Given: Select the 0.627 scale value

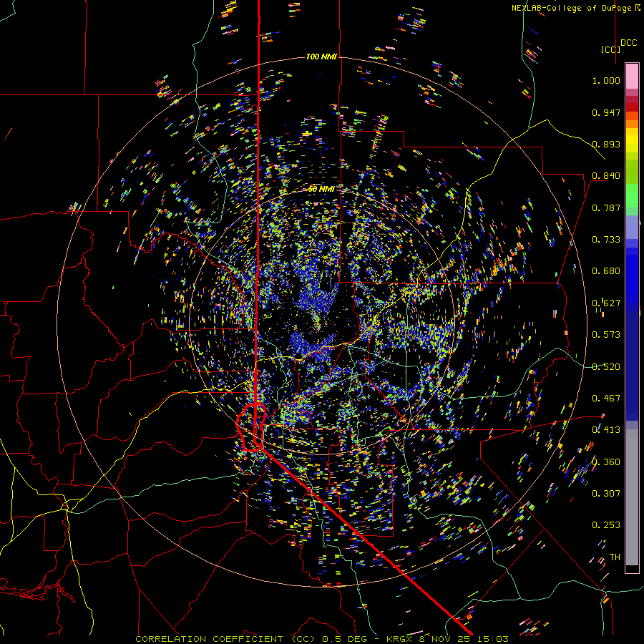Looking at the screenshot, I should pos(606,303).
